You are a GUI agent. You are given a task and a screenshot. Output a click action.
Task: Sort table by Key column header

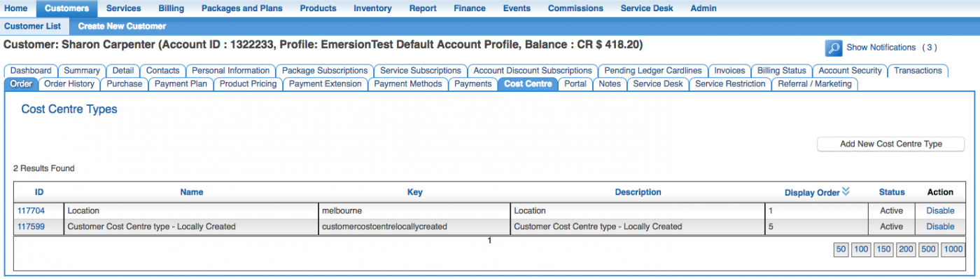[415, 192]
